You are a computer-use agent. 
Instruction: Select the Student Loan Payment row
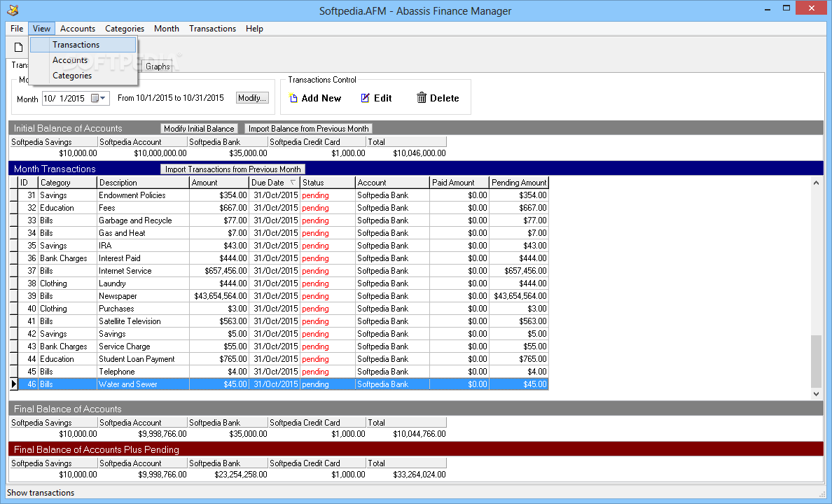pyautogui.click(x=284, y=359)
